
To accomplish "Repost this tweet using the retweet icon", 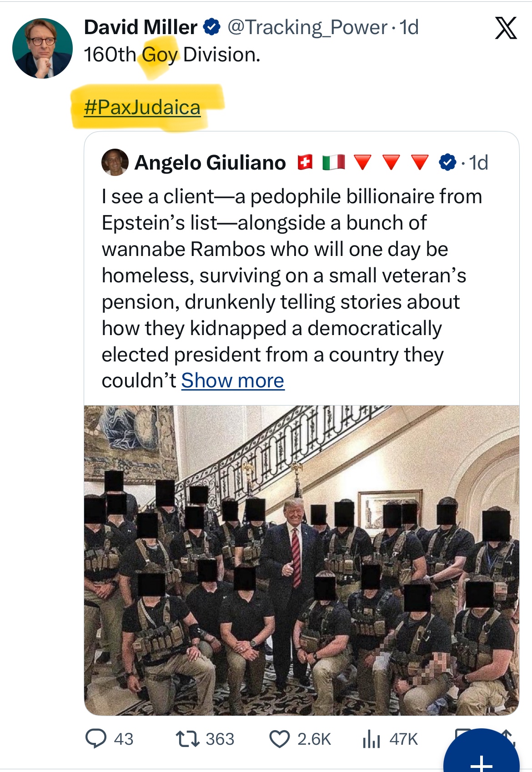I will [187, 738].
